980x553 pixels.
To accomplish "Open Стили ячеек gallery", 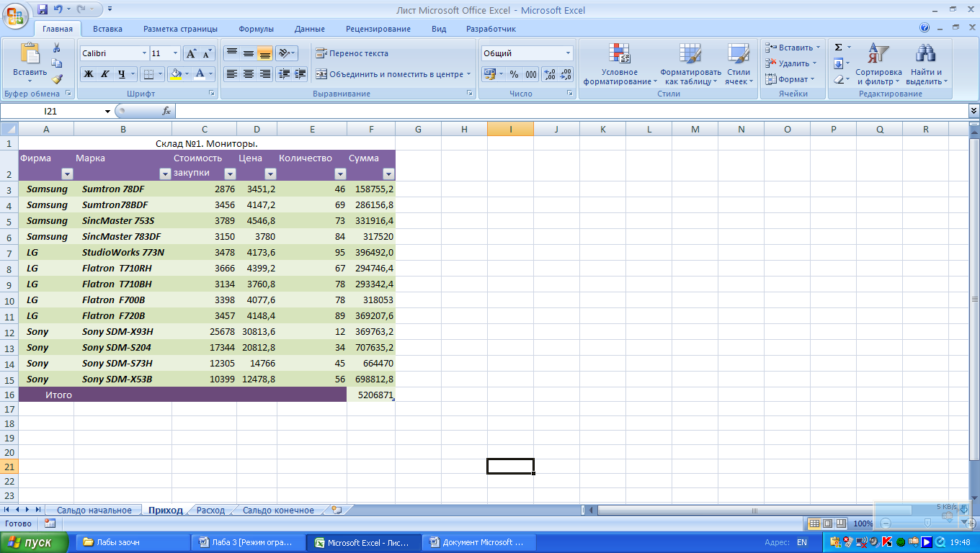I will [x=739, y=64].
